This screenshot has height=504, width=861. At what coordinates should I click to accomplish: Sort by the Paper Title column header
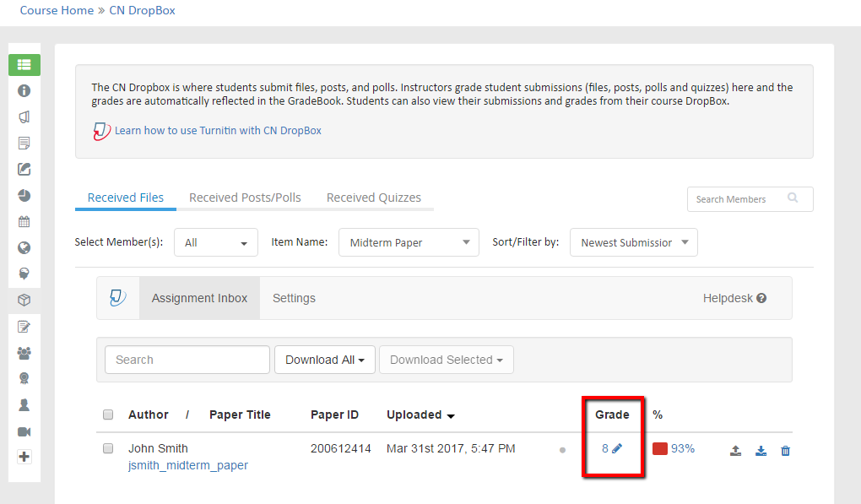coord(240,415)
